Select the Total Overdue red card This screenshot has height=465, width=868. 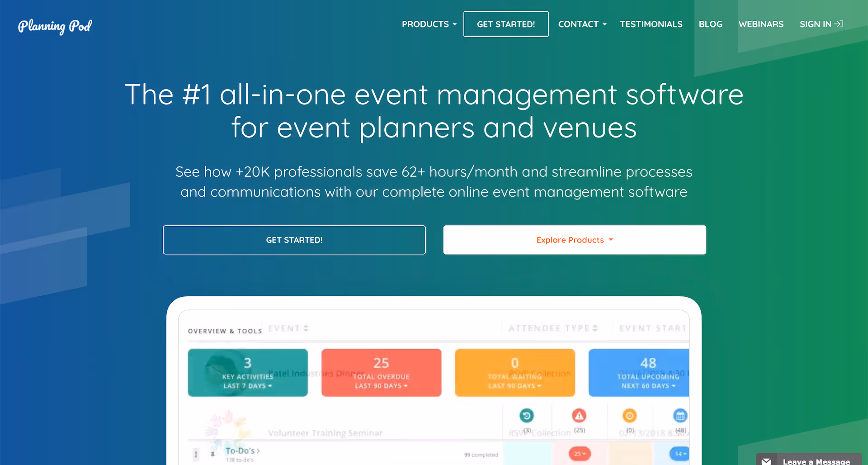point(381,373)
